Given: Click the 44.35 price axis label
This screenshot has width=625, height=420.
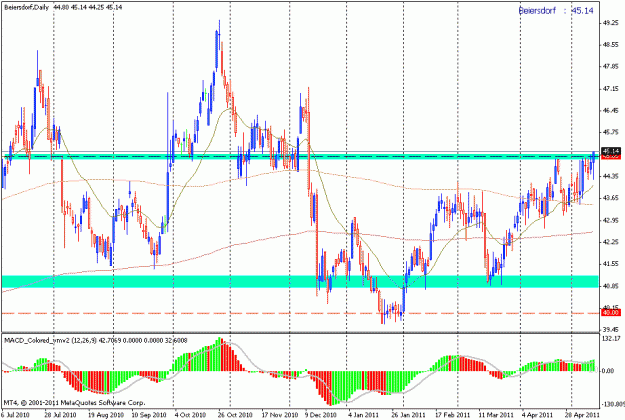Looking at the screenshot, I should 611,176.
